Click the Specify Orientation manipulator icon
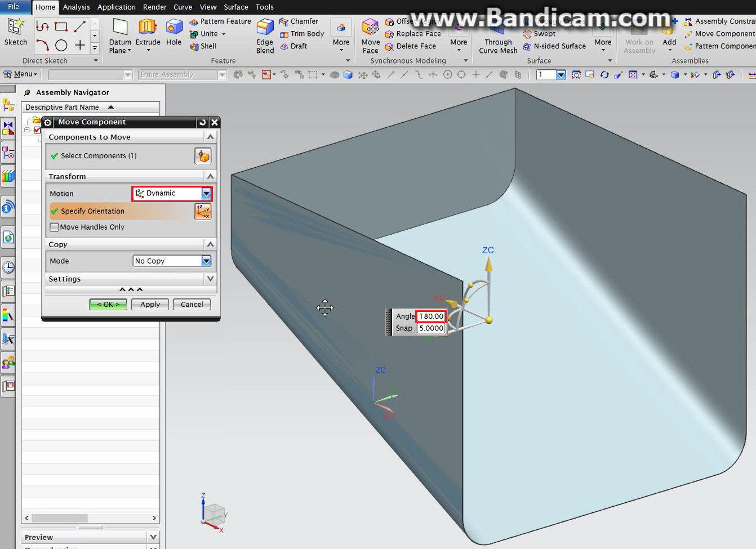 [203, 211]
